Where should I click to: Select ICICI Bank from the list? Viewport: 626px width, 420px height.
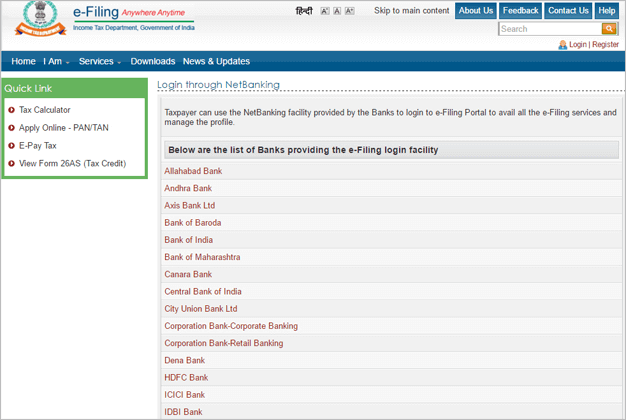(x=184, y=394)
